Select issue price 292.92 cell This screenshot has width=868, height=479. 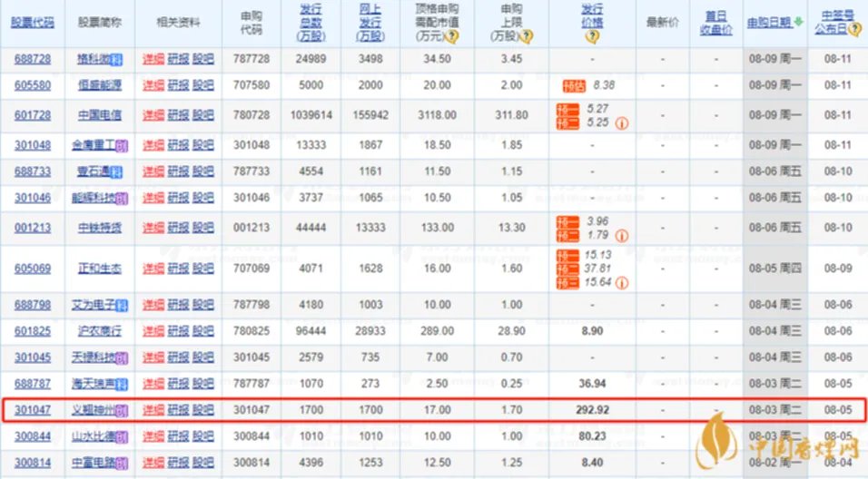tap(592, 410)
